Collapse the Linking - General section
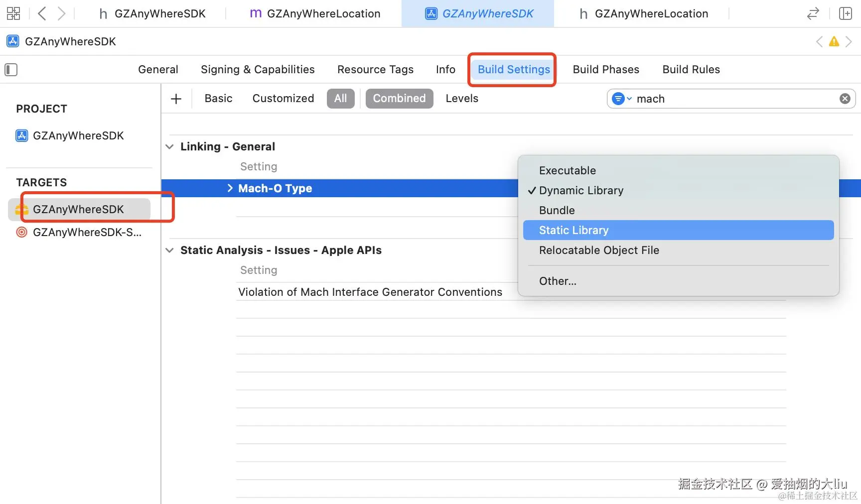Screen dimensions: 861x504 pos(170,147)
